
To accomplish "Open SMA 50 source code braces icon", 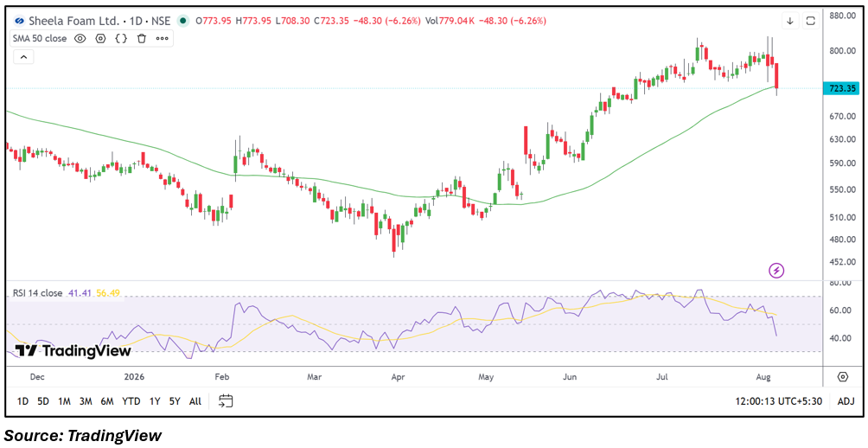I will tap(121, 38).
